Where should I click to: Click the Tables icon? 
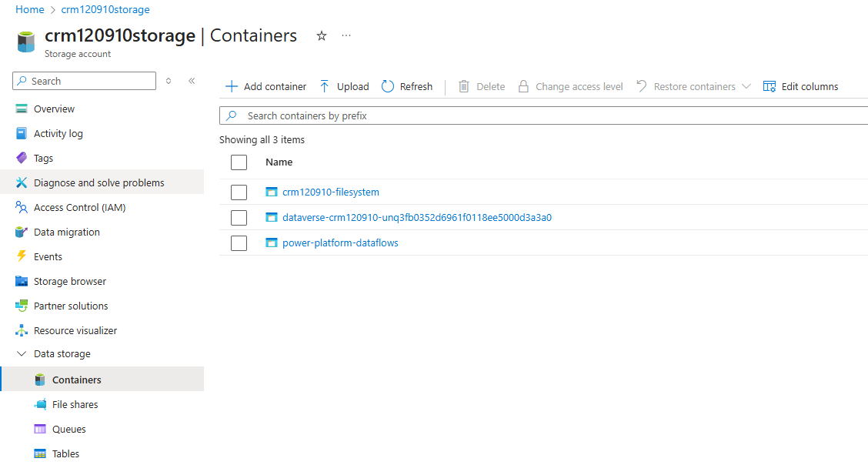[x=40, y=454]
